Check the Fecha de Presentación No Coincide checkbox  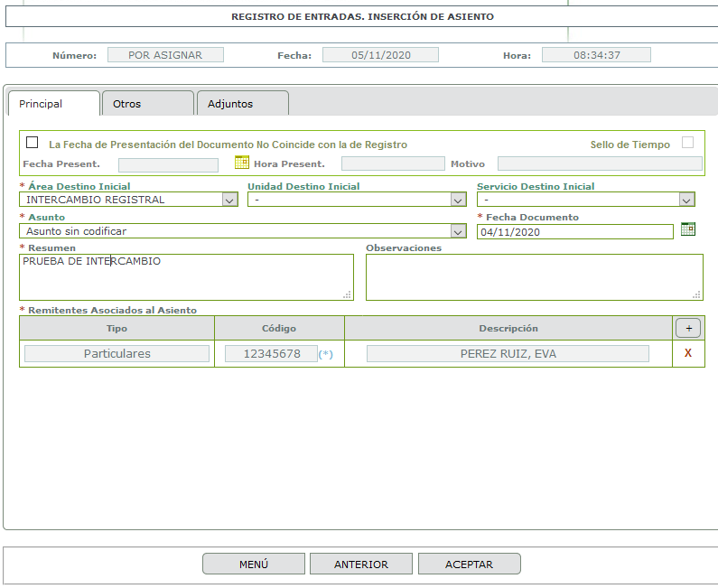pos(32,143)
